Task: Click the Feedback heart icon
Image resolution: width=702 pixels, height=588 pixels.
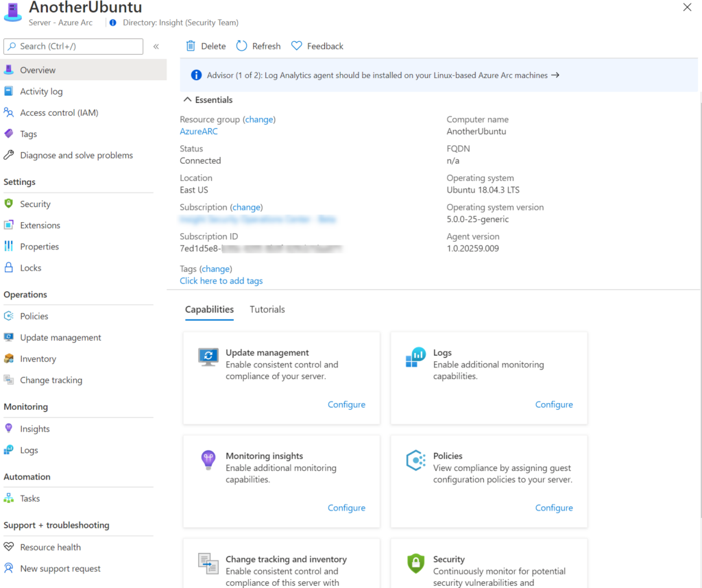Action: click(x=296, y=46)
